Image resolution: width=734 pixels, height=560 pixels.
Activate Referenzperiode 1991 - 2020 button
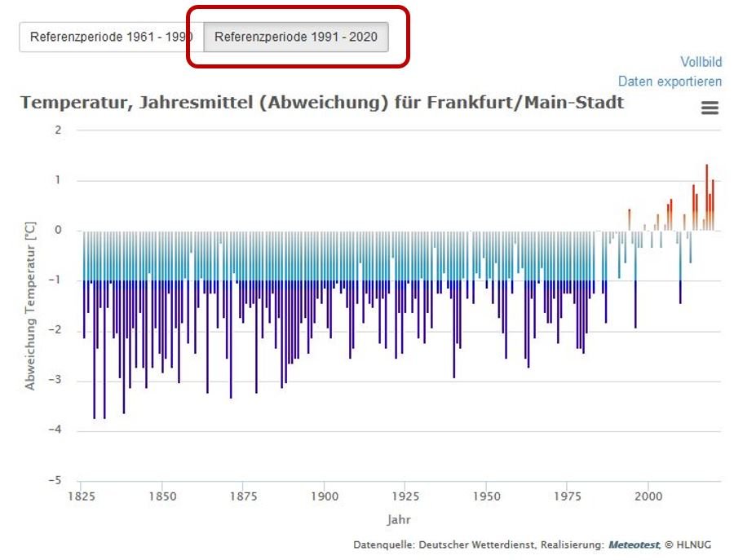coord(296,37)
